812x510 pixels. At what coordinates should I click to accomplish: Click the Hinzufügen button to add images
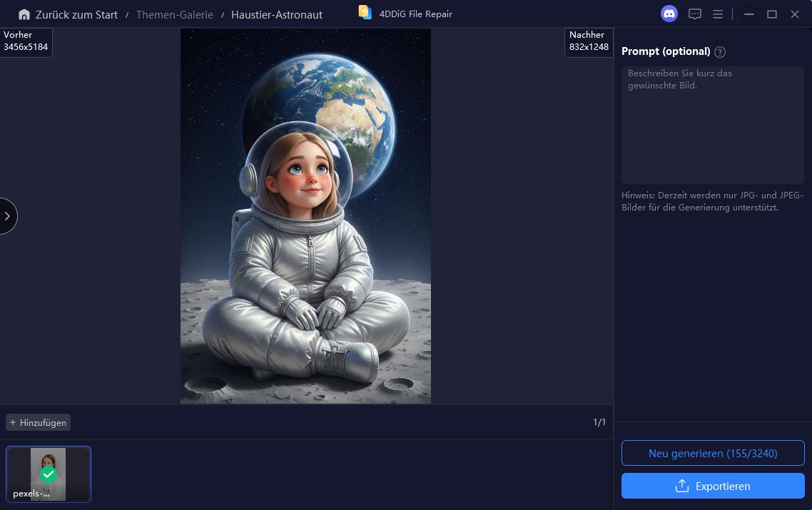point(38,422)
